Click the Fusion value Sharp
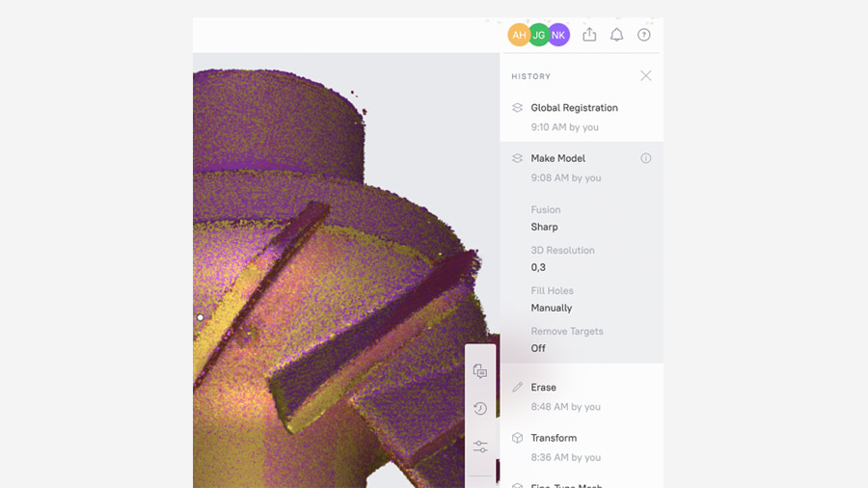Image resolution: width=868 pixels, height=488 pixels. pyautogui.click(x=544, y=227)
